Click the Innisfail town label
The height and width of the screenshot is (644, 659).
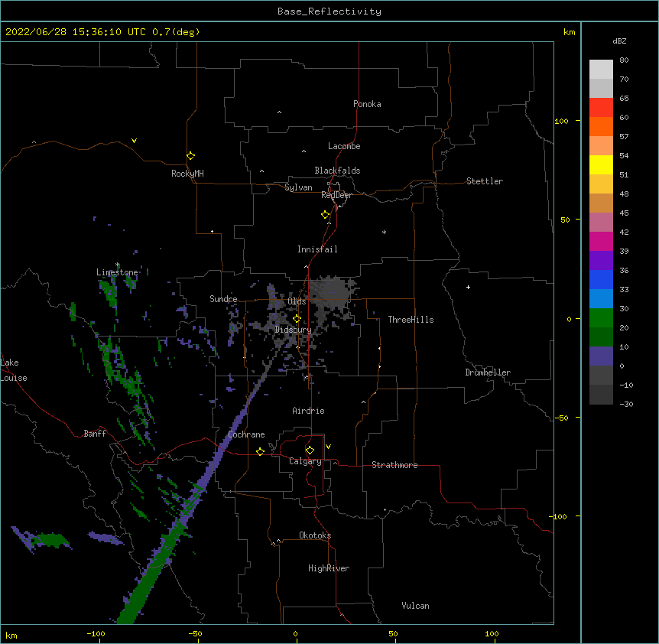pos(317,249)
